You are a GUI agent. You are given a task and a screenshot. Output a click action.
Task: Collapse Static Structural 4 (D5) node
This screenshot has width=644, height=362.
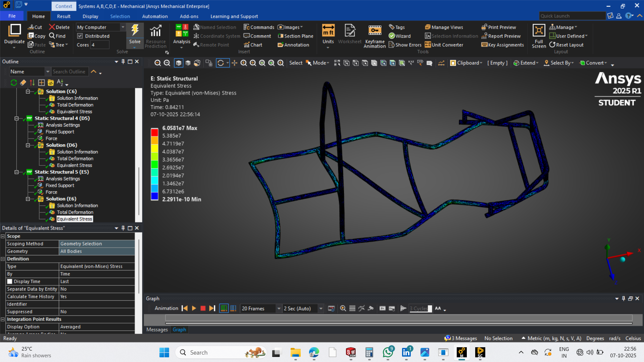point(16,118)
